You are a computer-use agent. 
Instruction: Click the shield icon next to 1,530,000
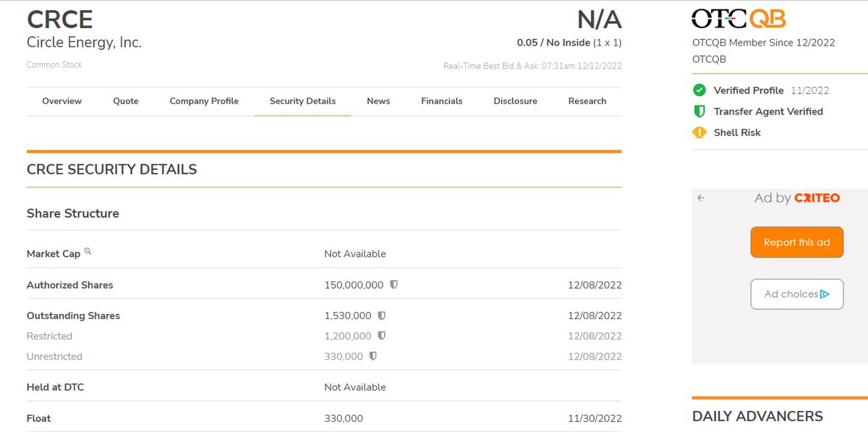(381, 315)
